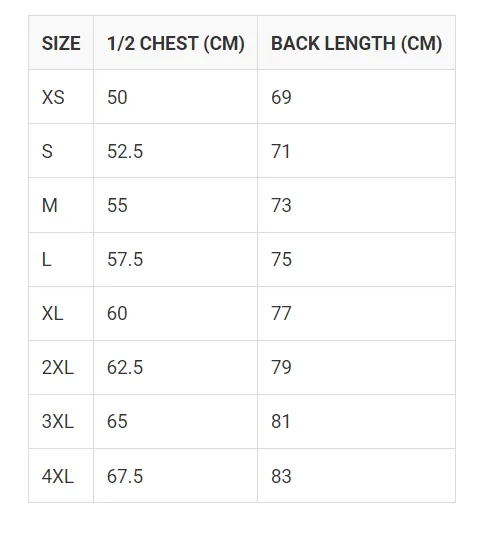
Task: Select the S size cell
Action: tap(61, 151)
